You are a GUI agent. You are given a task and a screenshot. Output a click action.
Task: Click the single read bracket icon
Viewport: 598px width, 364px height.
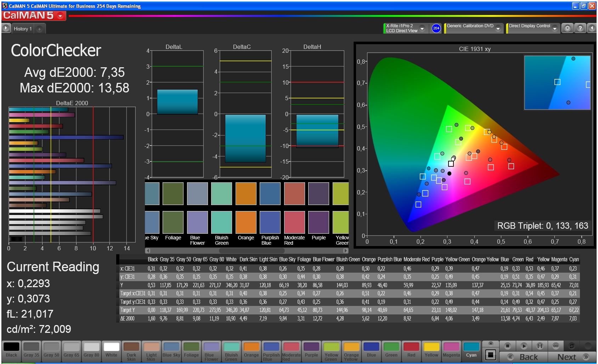(x=540, y=346)
